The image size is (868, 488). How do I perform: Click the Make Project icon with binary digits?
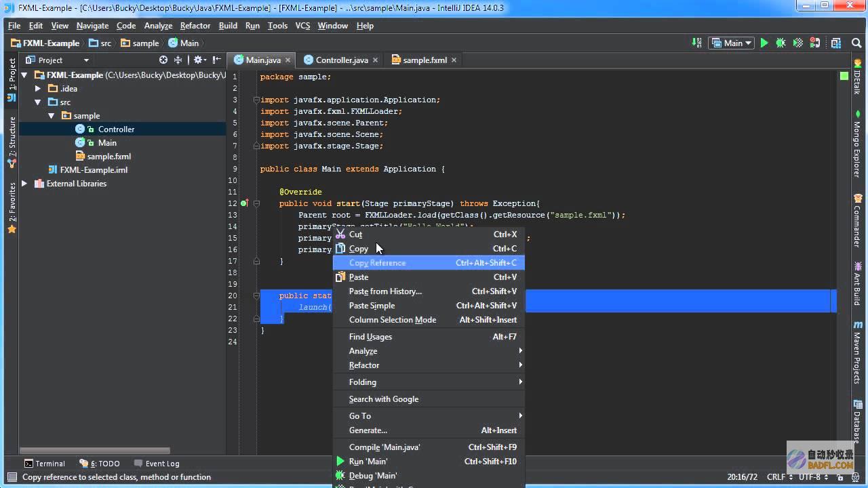point(696,43)
